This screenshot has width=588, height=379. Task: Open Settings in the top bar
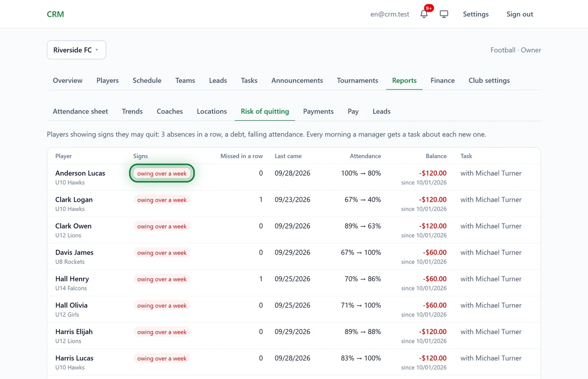coord(476,14)
